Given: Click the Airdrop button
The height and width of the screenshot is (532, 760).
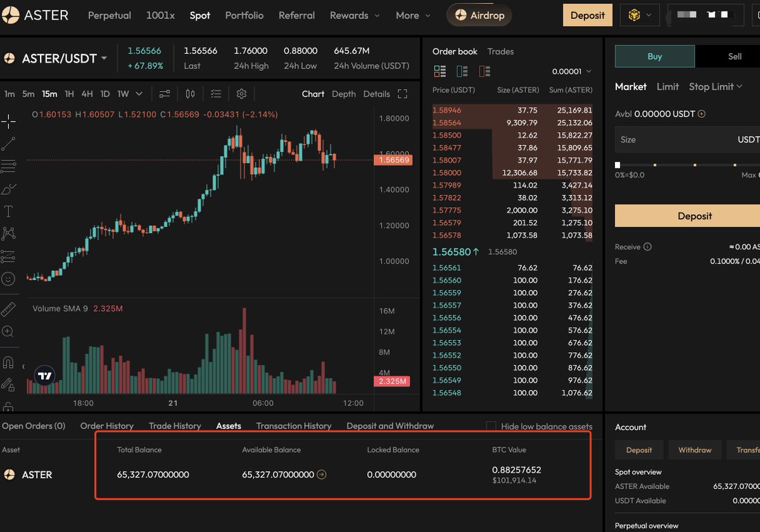Looking at the screenshot, I should pyautogui.click(x=479, y=15).
